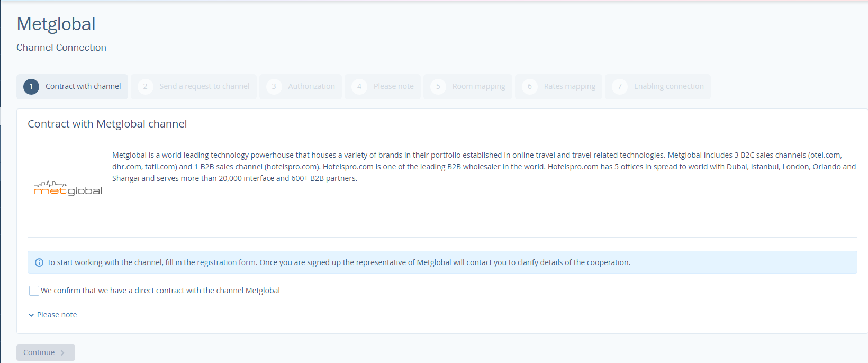Click step 4 number circle icon
This screenshot has height=363, width=868.
[x=359, y=86]
